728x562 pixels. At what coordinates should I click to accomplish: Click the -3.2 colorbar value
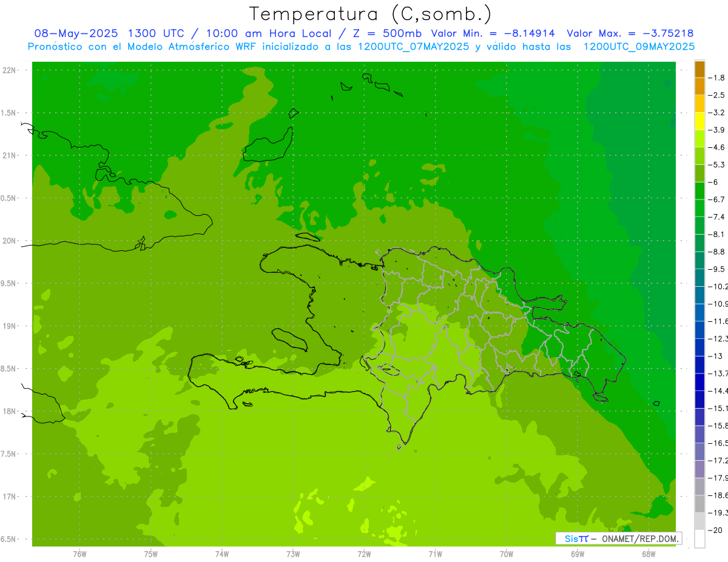tap(717, 113)
